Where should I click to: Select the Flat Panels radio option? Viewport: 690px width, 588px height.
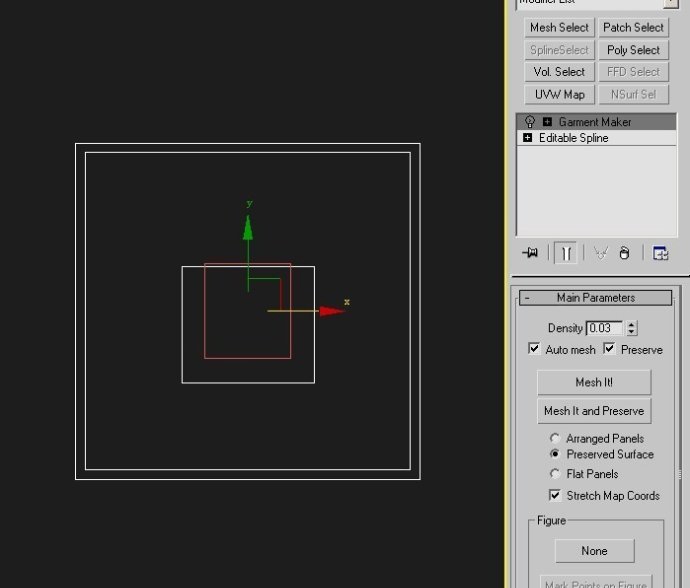point(555,474)
